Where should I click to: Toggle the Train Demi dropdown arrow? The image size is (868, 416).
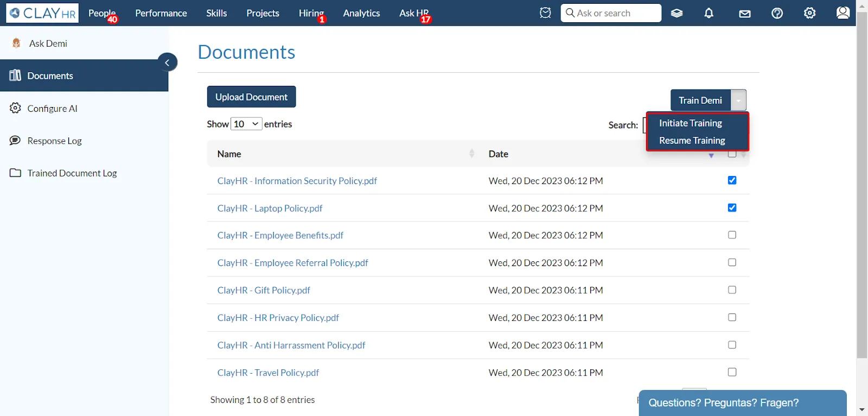coord(738,100)
